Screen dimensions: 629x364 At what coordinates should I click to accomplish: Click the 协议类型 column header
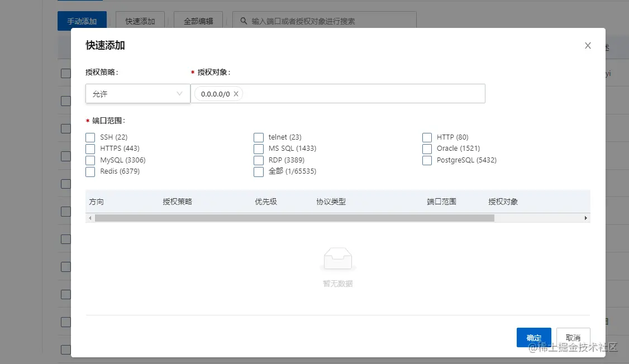pos(331,202)
